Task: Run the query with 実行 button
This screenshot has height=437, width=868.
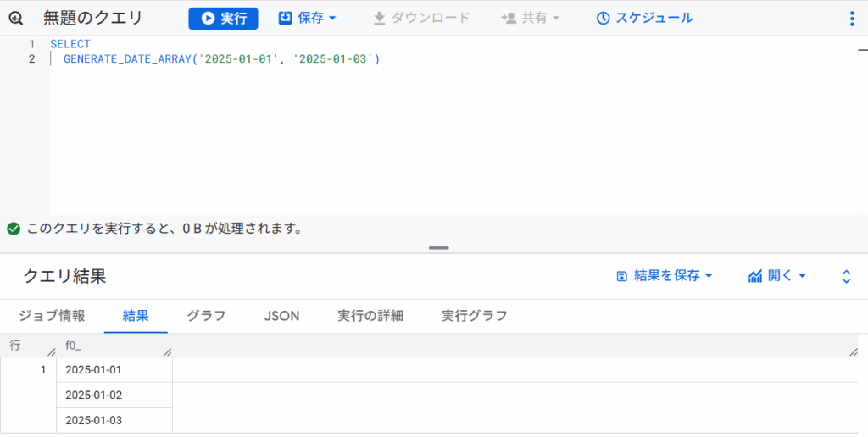Action: point(223,19)
